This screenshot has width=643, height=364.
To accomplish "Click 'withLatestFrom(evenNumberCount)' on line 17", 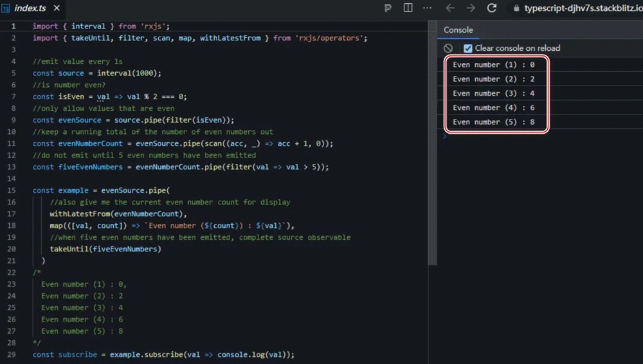I will [116, 214].
